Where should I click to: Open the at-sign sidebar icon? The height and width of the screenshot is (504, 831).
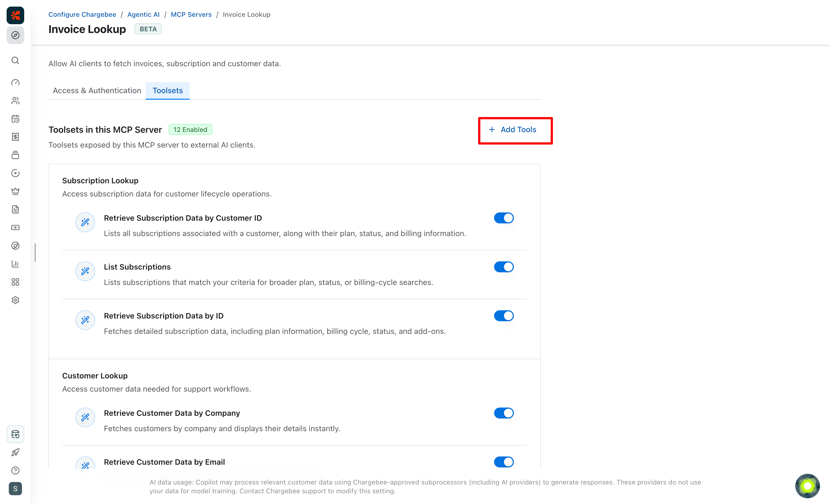pyautogui.click(x=15, y=246)
